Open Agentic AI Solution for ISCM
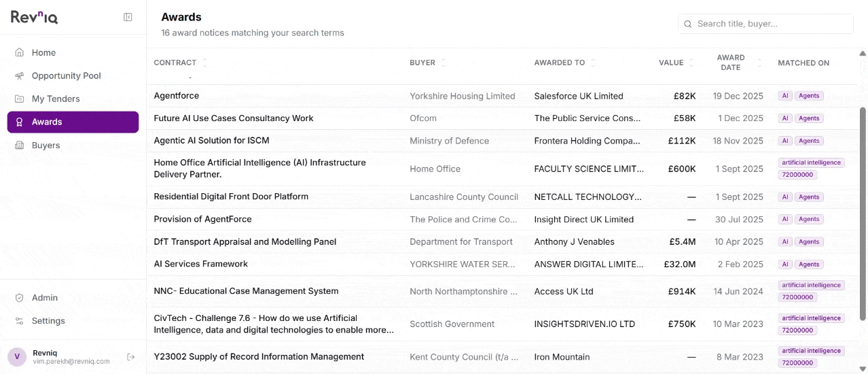Screen dimensions: 868x374 [x=211, y=141]
